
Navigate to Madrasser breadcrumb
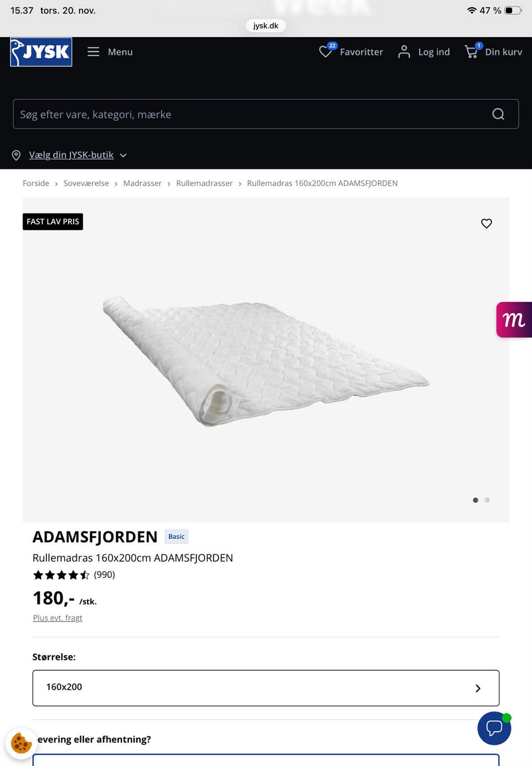pyautogui.click(x=142, y=184)
